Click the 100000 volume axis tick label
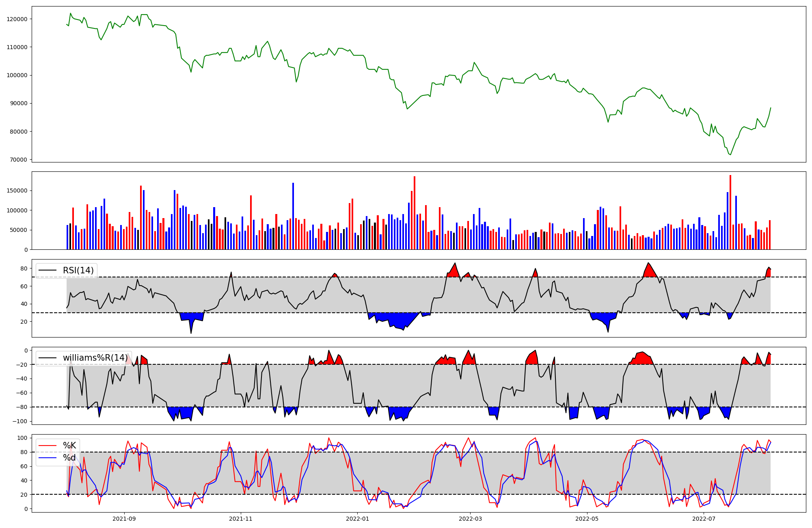 [17, 210]
